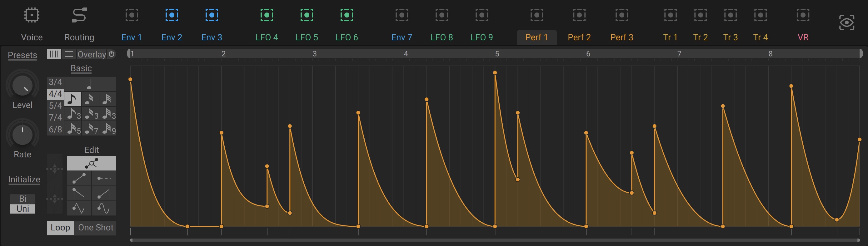The image size is (868, 246).
Task: Switch to the LFO 5 tab
Action: pyautogui.click(x=307, y=23)
